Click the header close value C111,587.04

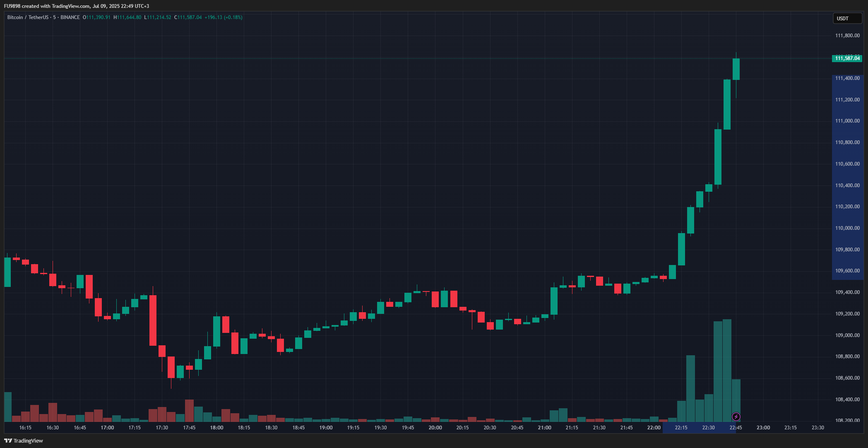coord(188,17)
